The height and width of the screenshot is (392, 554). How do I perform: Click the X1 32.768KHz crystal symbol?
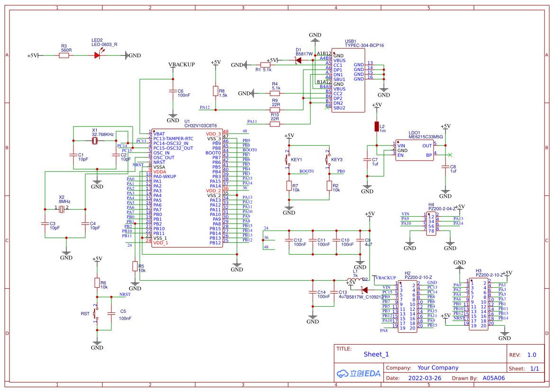[94, 141]
